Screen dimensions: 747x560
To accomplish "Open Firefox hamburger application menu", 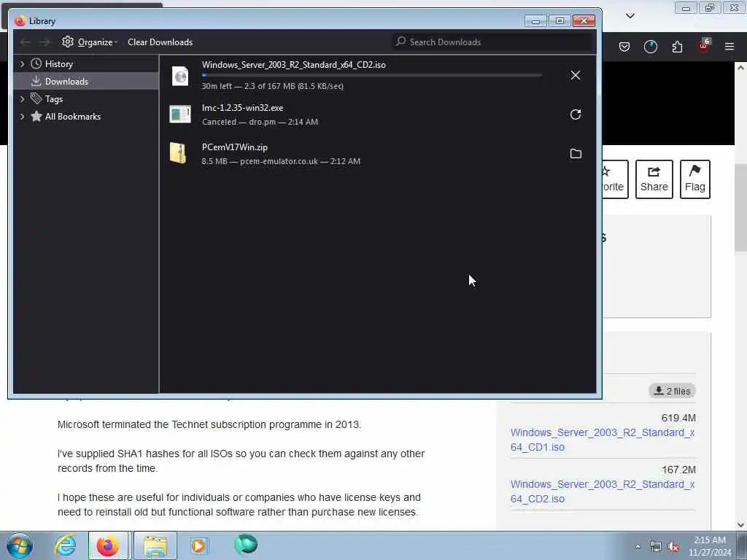I will coord(729,47).
